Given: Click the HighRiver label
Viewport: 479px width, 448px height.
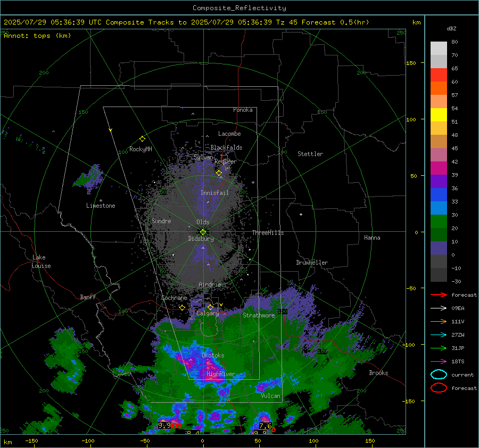Looking at the screenshot, I should coord(221,374).
